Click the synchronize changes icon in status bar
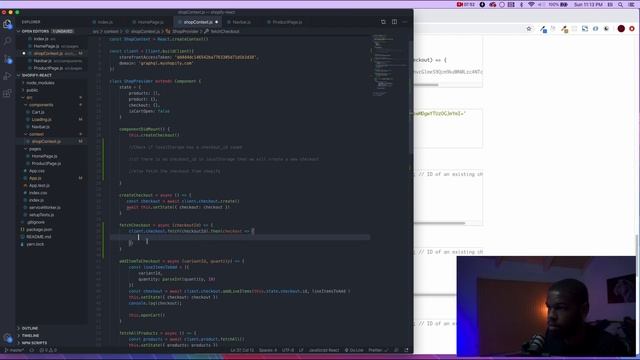 tap(31, 350)
